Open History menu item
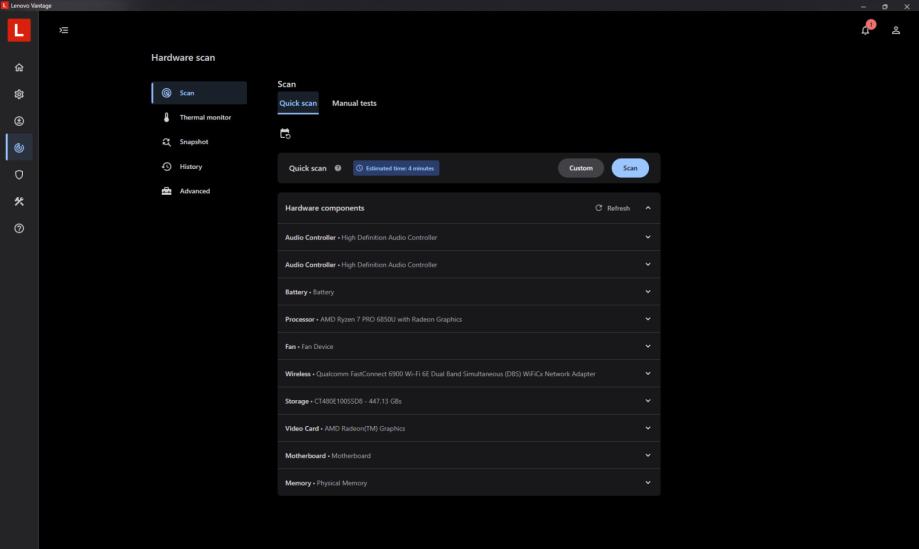 199,166
